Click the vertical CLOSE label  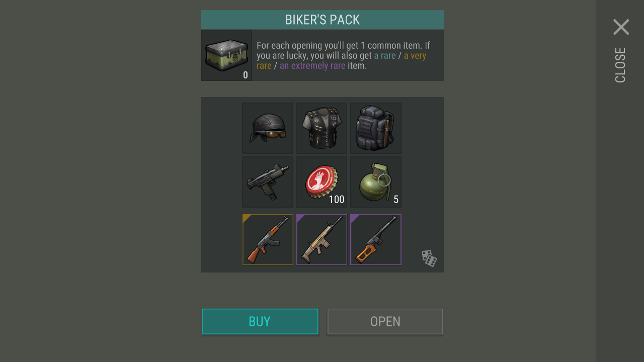[x=620, y=65]
